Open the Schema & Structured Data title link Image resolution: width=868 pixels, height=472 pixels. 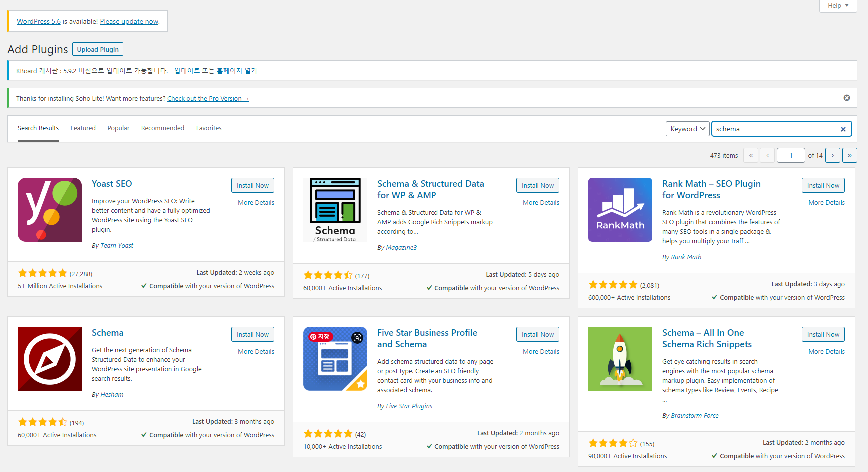pyautogui.click(x=431, y=189)
